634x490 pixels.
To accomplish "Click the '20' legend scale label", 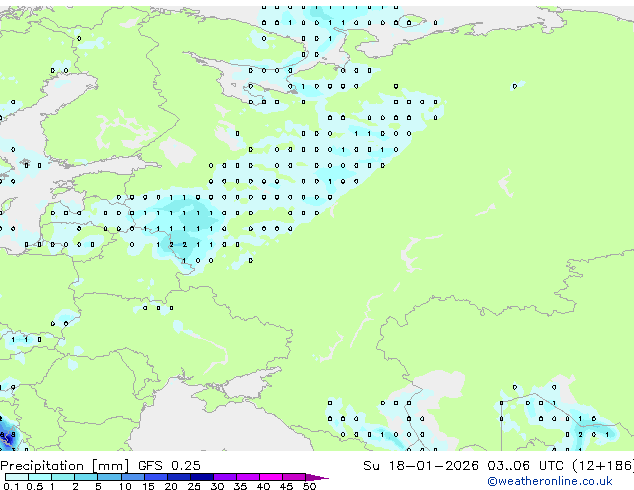I will (x=171, y=486).
